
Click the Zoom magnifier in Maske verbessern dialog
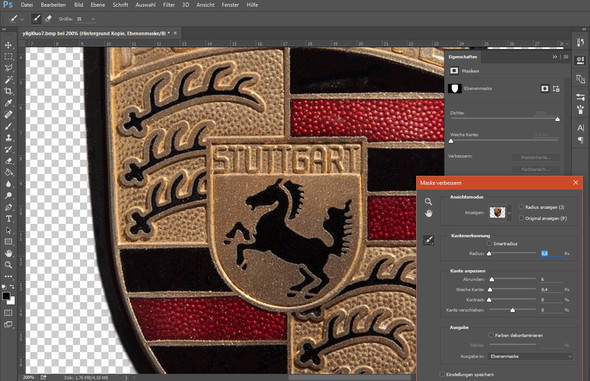point(429,202)
